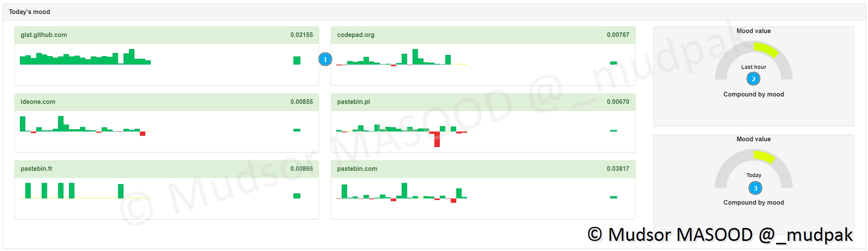Click codepad.org's small green summary bar

(614, 63)
